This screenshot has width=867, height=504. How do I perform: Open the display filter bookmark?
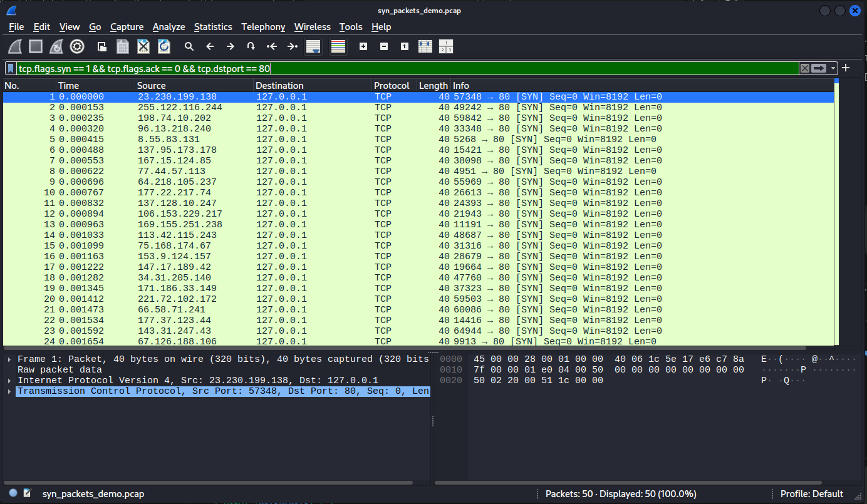click(11, 68)
